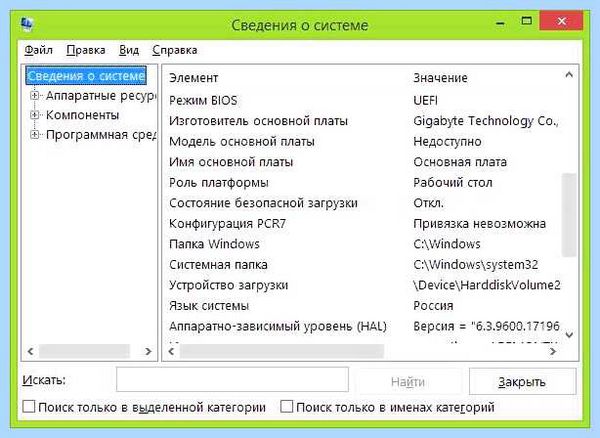Click details pane horizontal scroll left arrow
The width and height of the screenshot is (600, 438).
[x=171, y=351]
